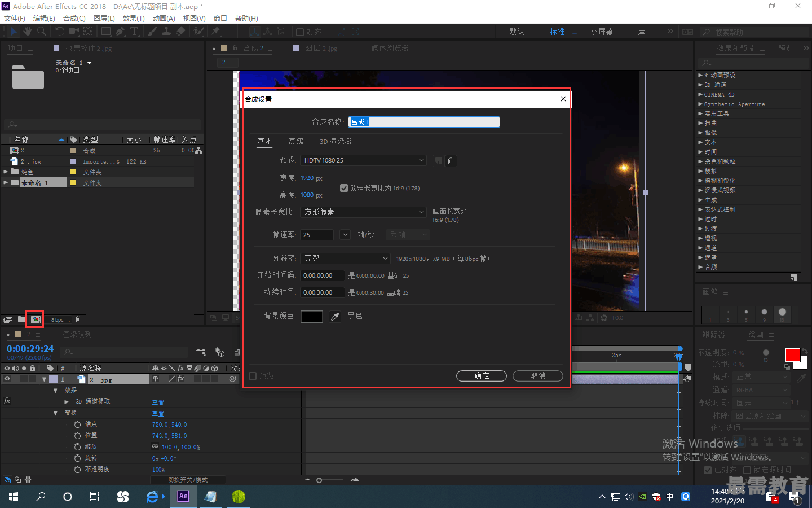Click stopwatch for 位置 property
812x508 pixels.
tap(78, 435)
